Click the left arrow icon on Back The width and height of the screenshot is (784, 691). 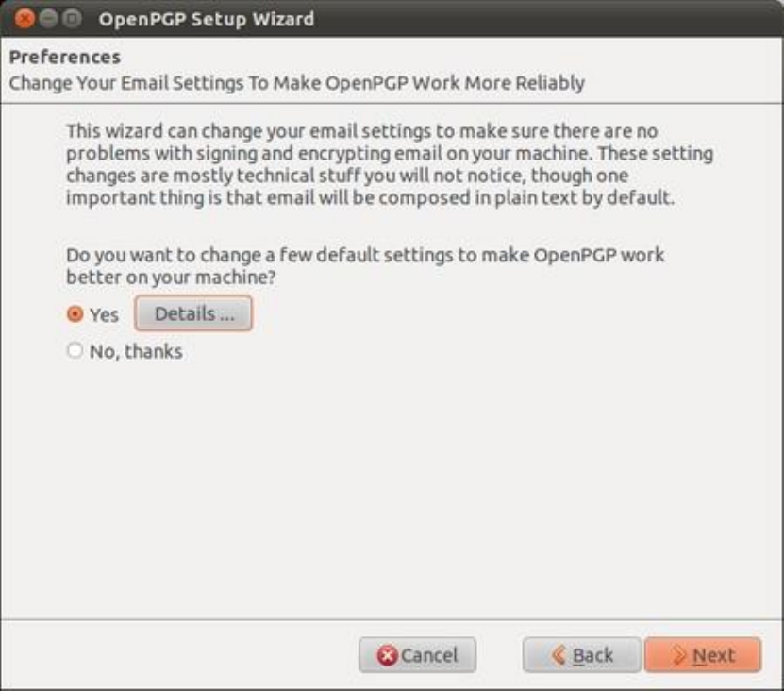(x=559, y=655)
